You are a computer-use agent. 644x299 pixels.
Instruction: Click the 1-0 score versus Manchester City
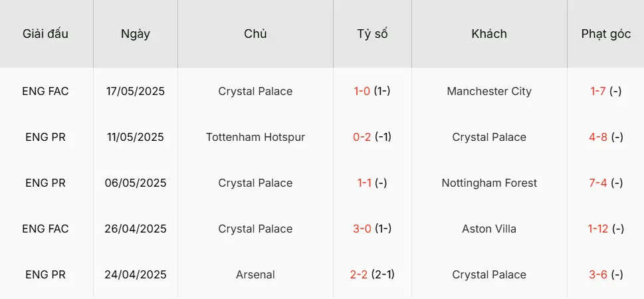point(362,92)
